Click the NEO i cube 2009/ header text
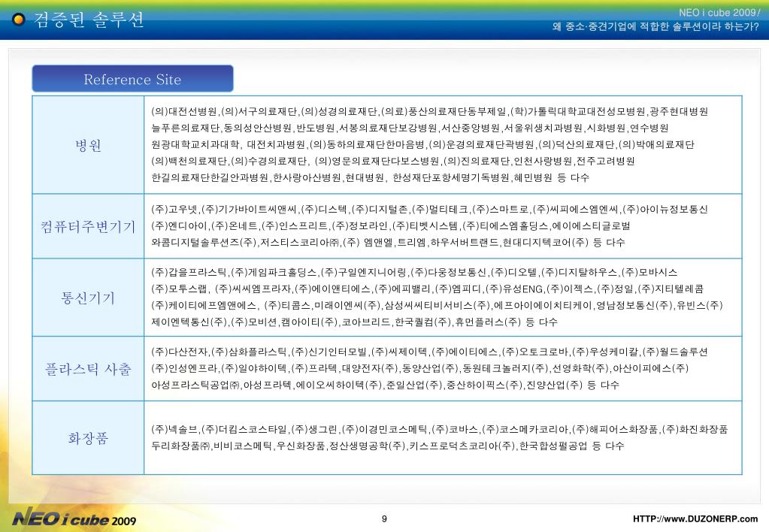Viewport: 769px width, 532px height. pyautogui.click(x=719, y=13)
